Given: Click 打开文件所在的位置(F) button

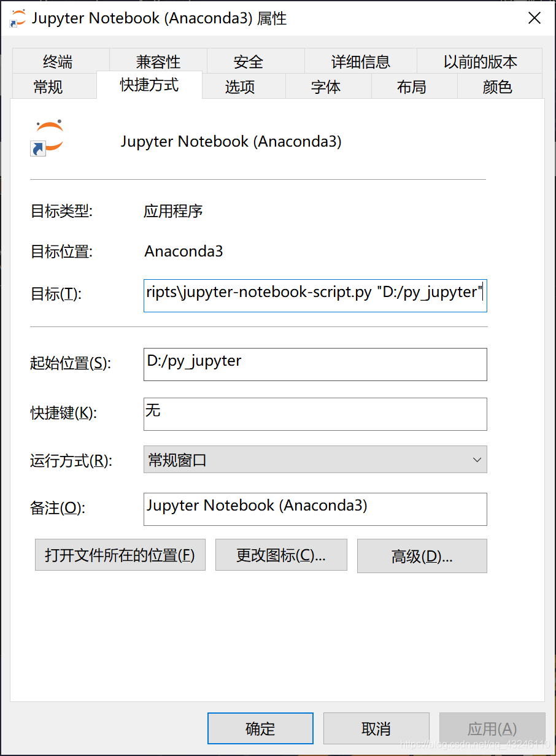Looking at the screenshot, I should tap(120, 555).
